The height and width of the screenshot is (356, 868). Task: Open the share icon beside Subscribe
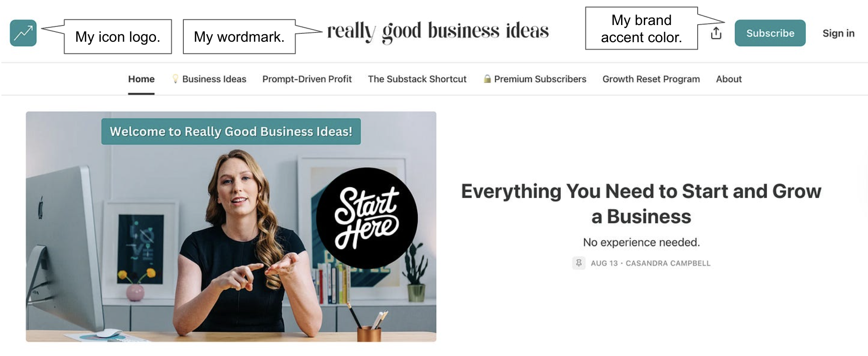click(x=716, y=33)
